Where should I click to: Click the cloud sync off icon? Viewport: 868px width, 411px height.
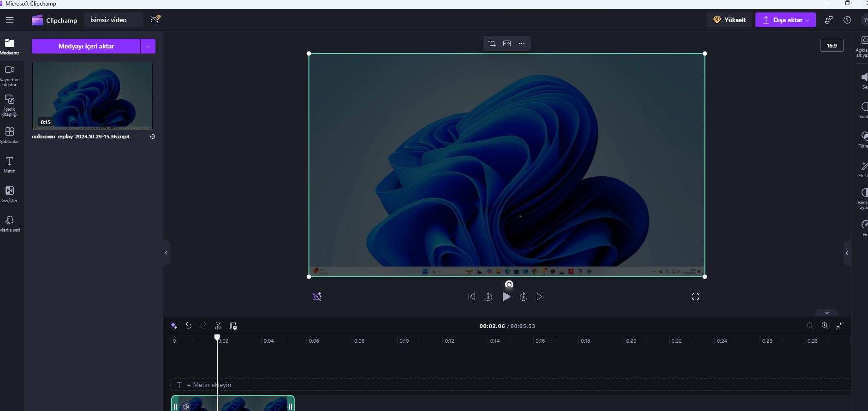pyautogui.click(x=155, y=19)
